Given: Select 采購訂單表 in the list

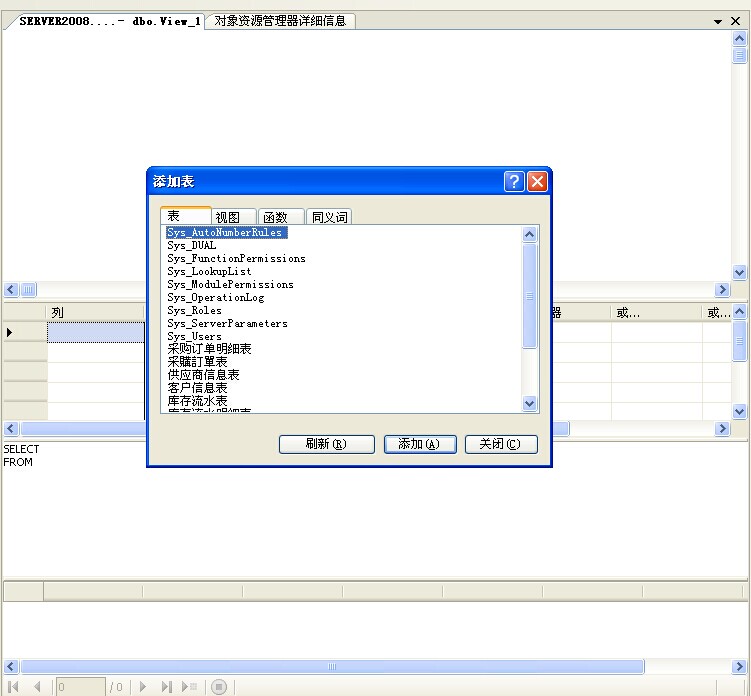Looking at the screenshot, I should pyautogui.click(x=197, y=362).
